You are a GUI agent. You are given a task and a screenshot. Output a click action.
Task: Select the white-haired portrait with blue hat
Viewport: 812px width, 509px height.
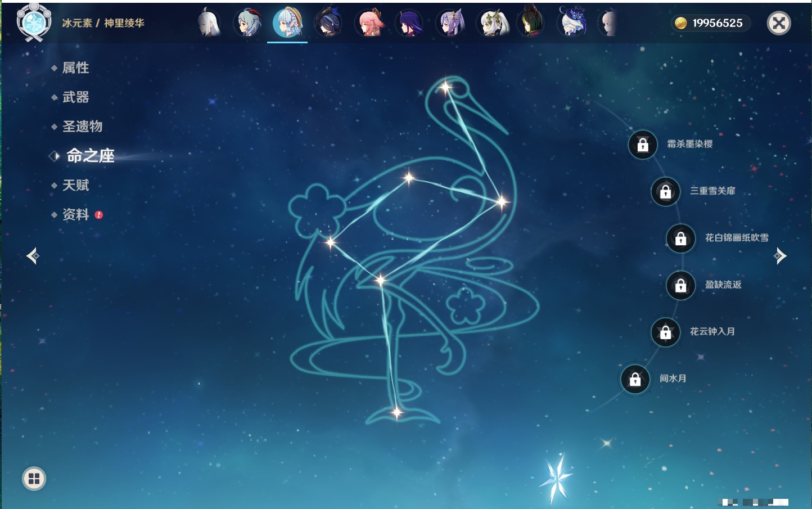click(572, 22)
